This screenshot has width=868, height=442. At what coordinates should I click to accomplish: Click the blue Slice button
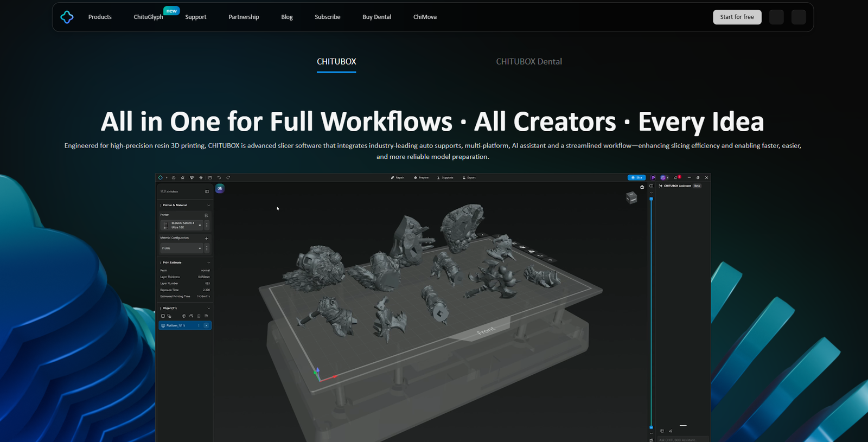pos(636,177)
